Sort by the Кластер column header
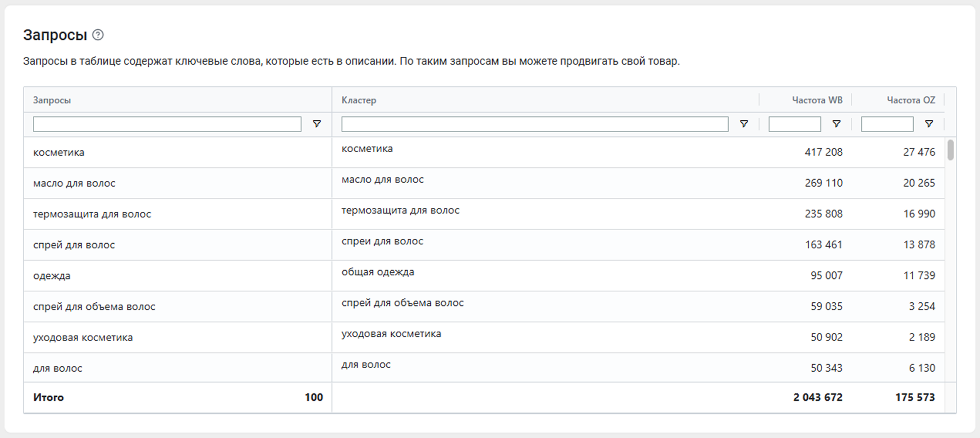The image size is (980, 438). tap(359, 100)
